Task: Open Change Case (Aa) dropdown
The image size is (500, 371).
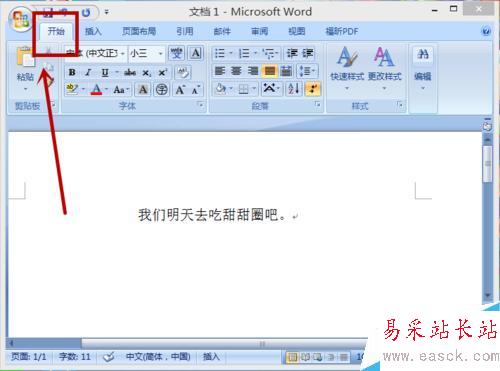Action: (121, 89)
